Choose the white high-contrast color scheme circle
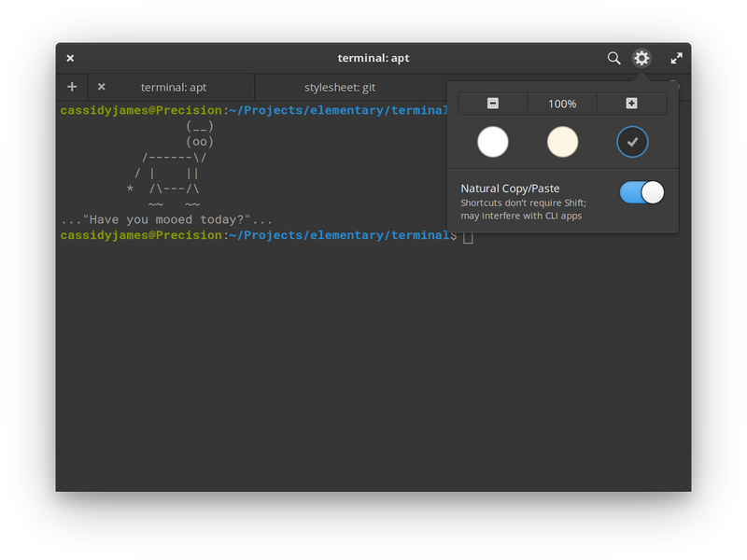Screen dimensions: 747x560 493,142
